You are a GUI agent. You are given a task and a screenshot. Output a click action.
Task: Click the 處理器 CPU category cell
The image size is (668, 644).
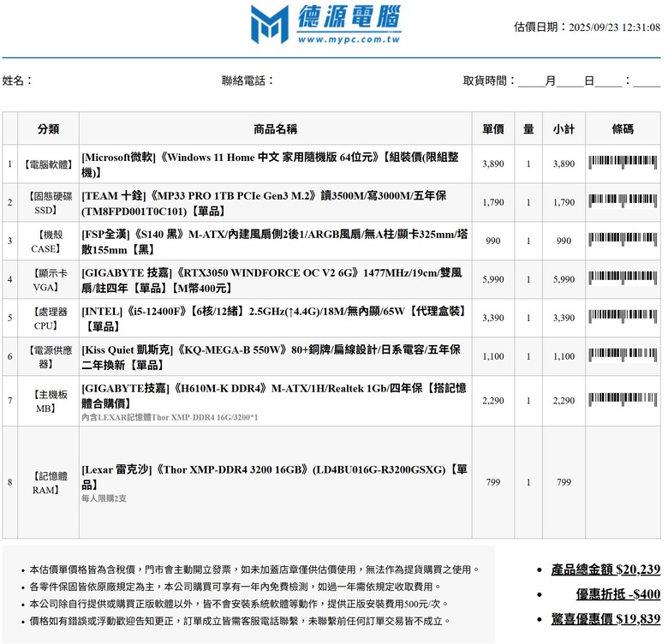[48, 319]
